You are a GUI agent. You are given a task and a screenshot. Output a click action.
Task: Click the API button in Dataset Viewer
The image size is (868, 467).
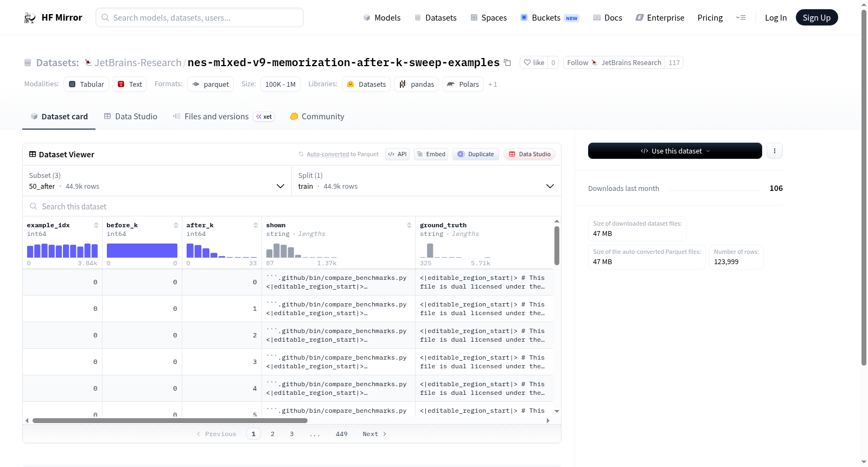point(397,154)
